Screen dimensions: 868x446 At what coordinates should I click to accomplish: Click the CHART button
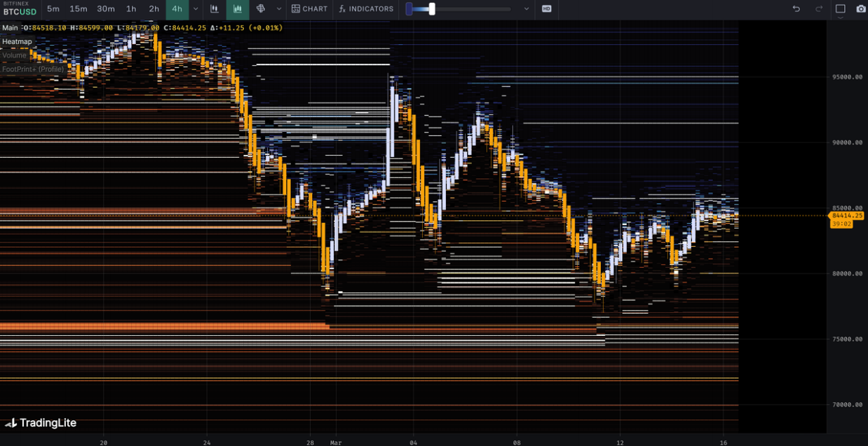[310, 9]
